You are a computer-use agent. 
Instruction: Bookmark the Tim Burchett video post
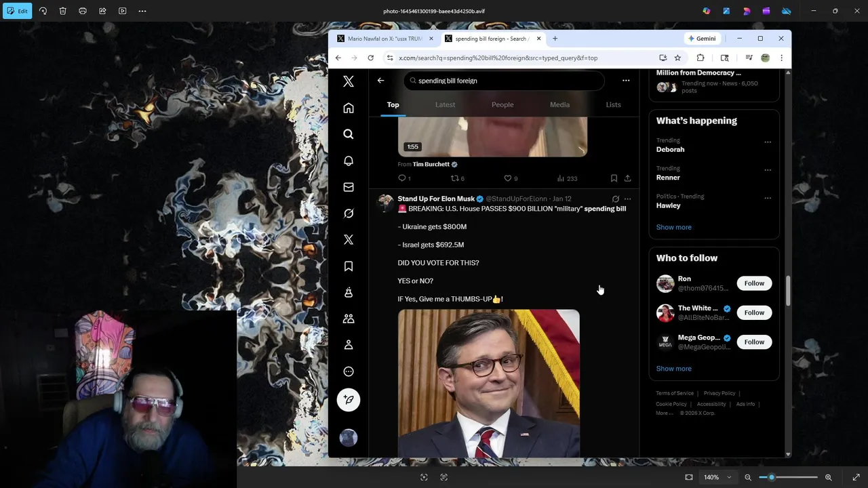(614, 178)
